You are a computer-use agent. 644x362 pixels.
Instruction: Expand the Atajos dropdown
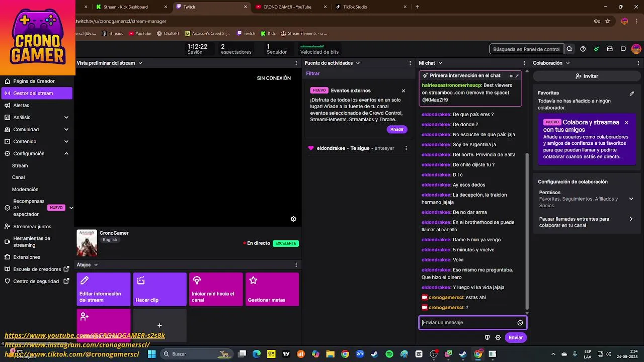tap(96, 265)
